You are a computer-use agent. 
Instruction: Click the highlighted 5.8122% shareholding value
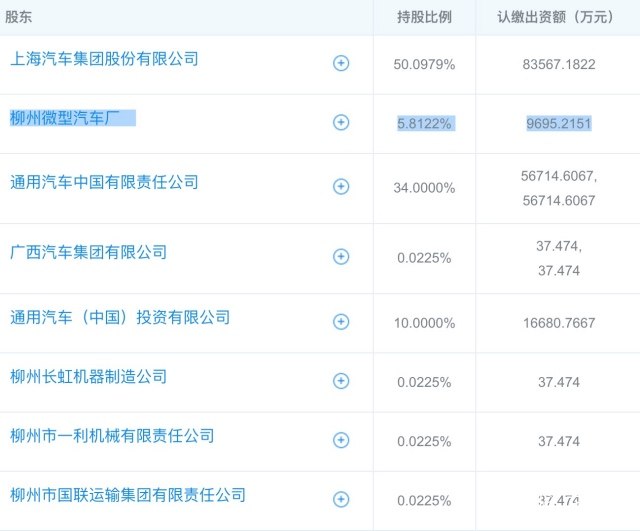tap(425, 123)
